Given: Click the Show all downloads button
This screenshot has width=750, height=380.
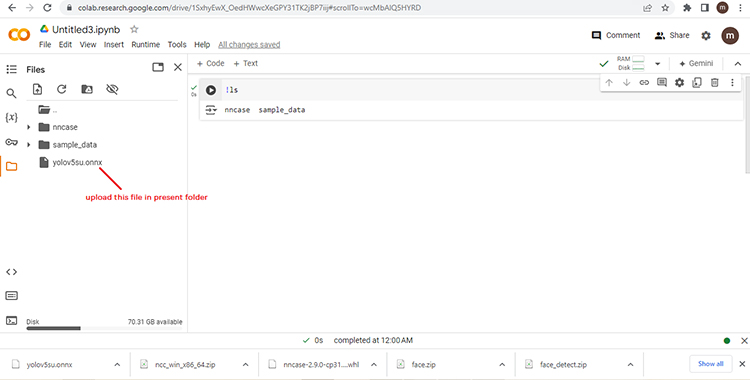Looking at the screenshot, I should pos(710,364).
